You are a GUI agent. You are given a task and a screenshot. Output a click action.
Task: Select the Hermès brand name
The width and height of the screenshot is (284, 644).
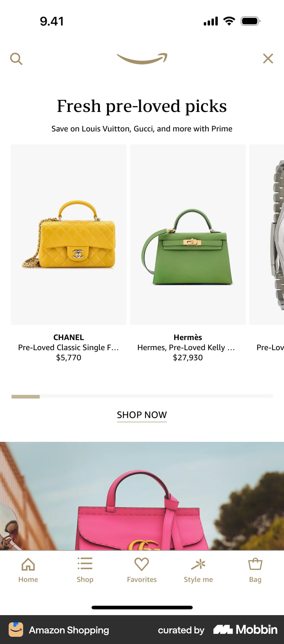tap(188, 337)
